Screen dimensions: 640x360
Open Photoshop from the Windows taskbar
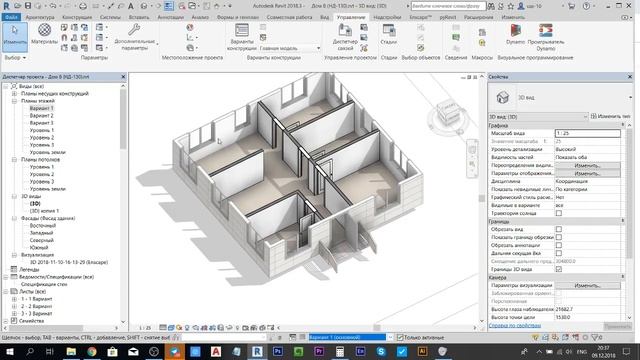coord(278,351)
